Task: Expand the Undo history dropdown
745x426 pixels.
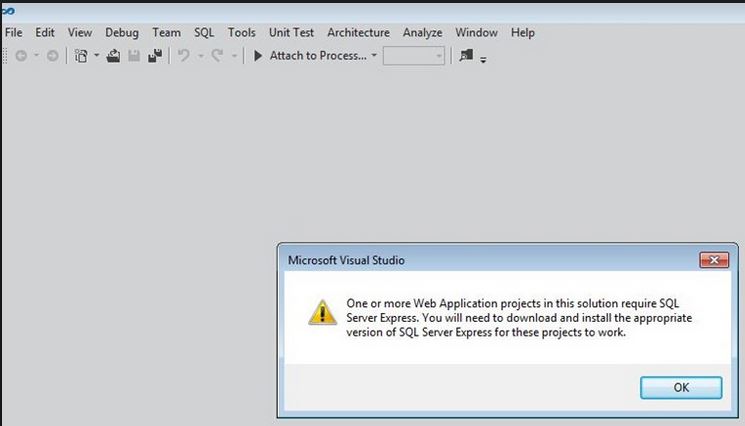Action: coord(201,56)
